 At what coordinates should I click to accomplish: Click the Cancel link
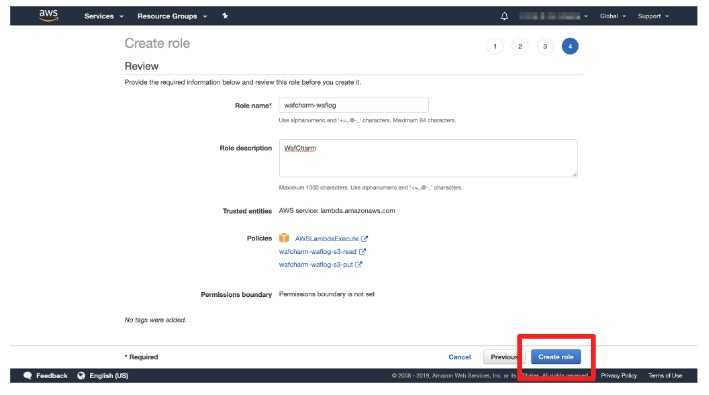[459, 357]
